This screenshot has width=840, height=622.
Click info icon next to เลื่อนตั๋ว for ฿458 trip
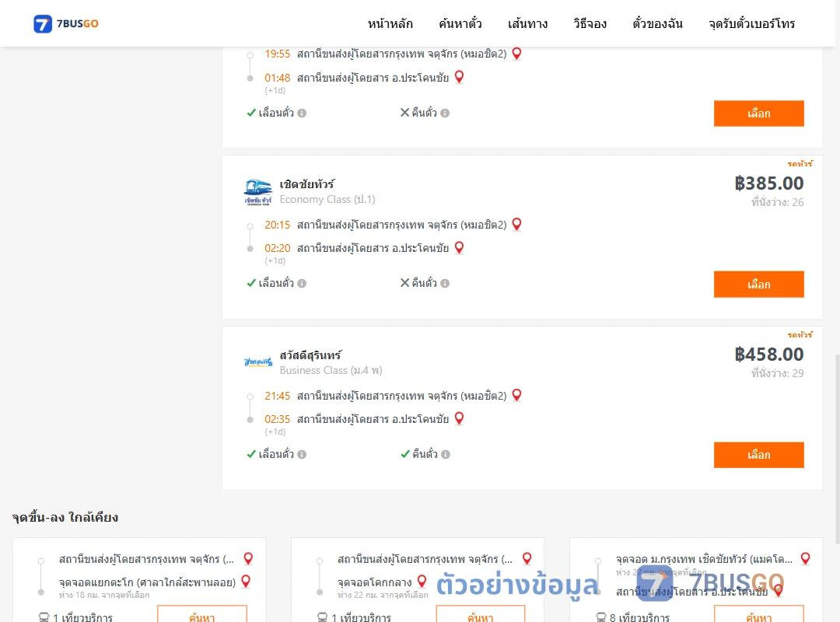coord(302,454)
